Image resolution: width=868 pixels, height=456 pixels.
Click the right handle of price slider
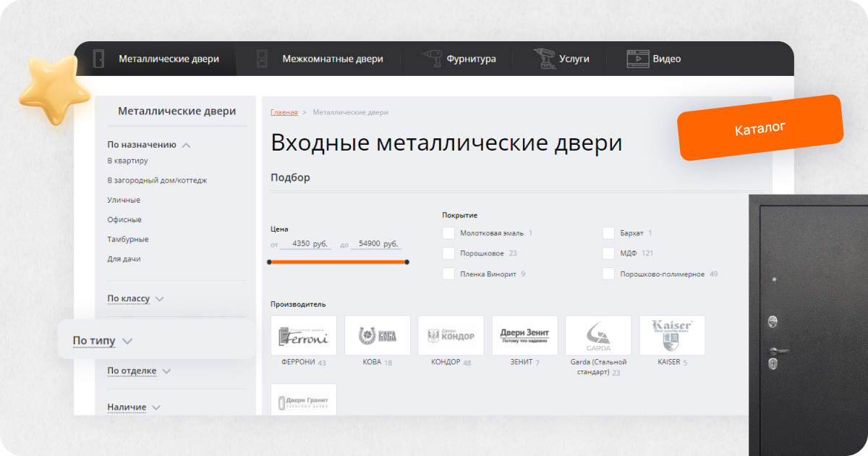point(407,262)
